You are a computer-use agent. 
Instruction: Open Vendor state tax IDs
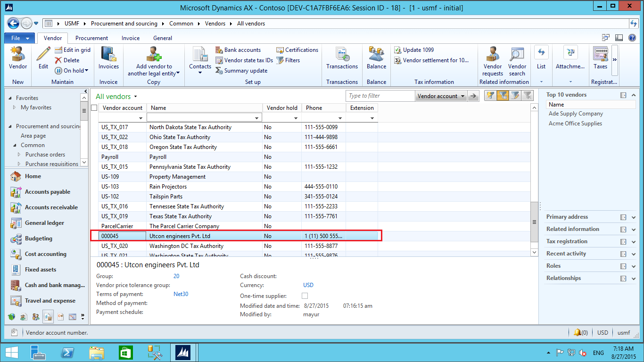[x=244, y=60]
